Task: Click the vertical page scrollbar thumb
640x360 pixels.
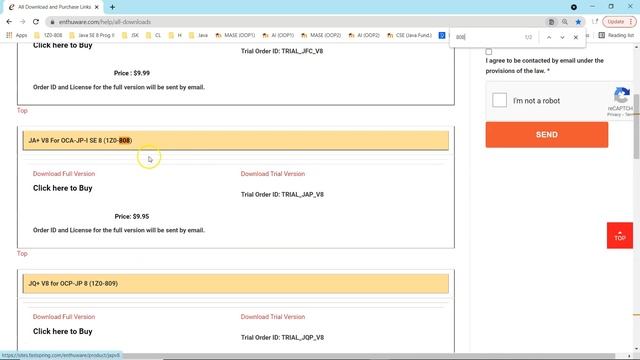Action: [x=636, y=127]
